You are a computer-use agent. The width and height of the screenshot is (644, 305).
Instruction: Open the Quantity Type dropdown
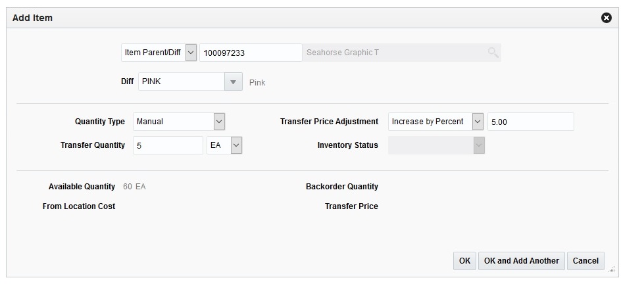(x=219, y=122)
